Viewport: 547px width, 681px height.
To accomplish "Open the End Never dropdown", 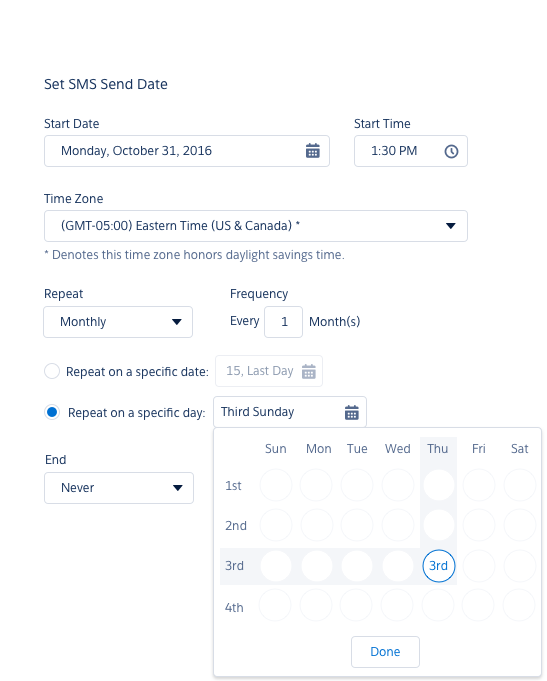I will point(119,488).
